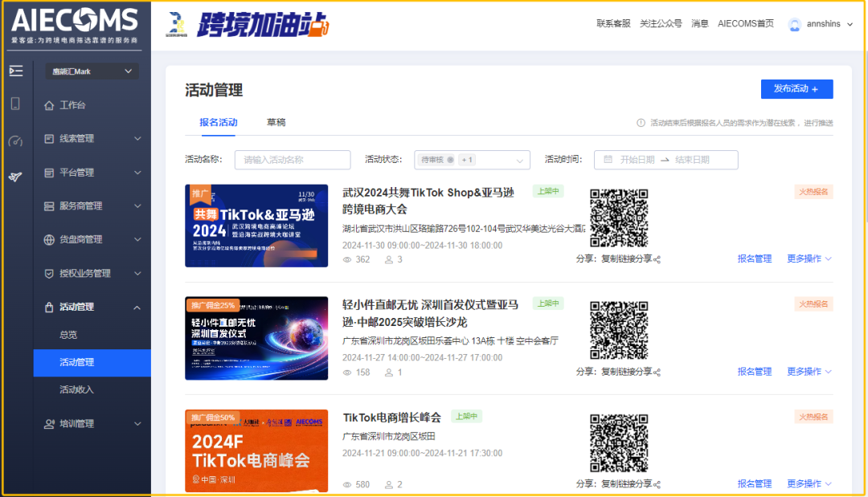
Task: Open the 活动状态 status dropdown
Action: [520, 160]
